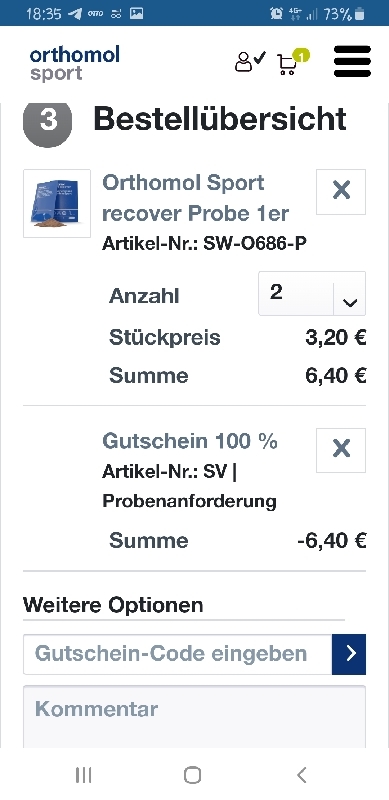Image resolution: width=389 pixels, height=800 pixels.
Task: Tap the Android recent apps icon
Action: (x=83, y=775)
